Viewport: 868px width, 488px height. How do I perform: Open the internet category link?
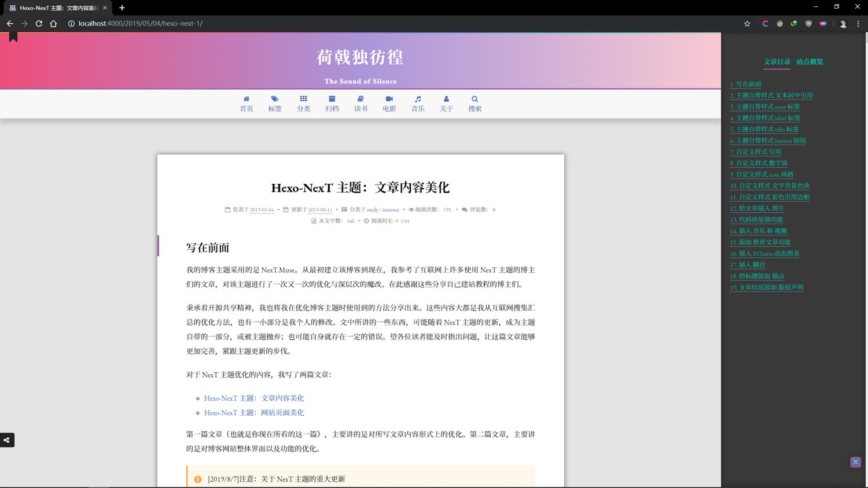(391, 210)
